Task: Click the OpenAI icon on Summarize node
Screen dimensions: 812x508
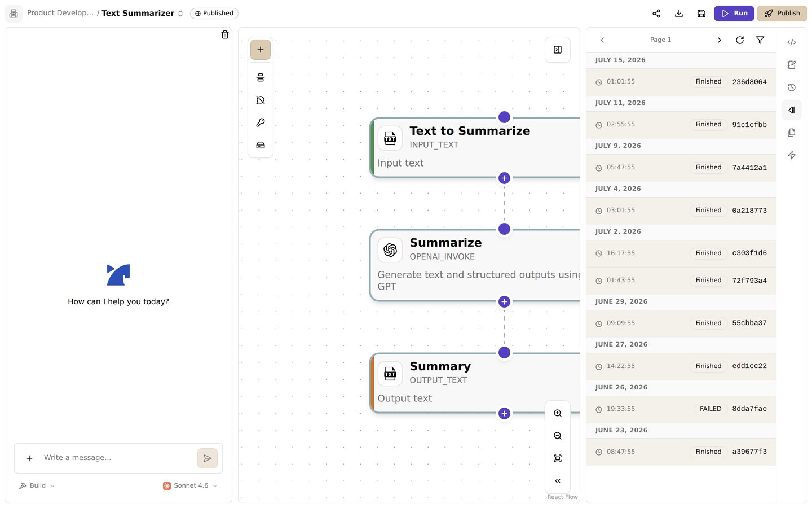Action: [x=390, y=250]
